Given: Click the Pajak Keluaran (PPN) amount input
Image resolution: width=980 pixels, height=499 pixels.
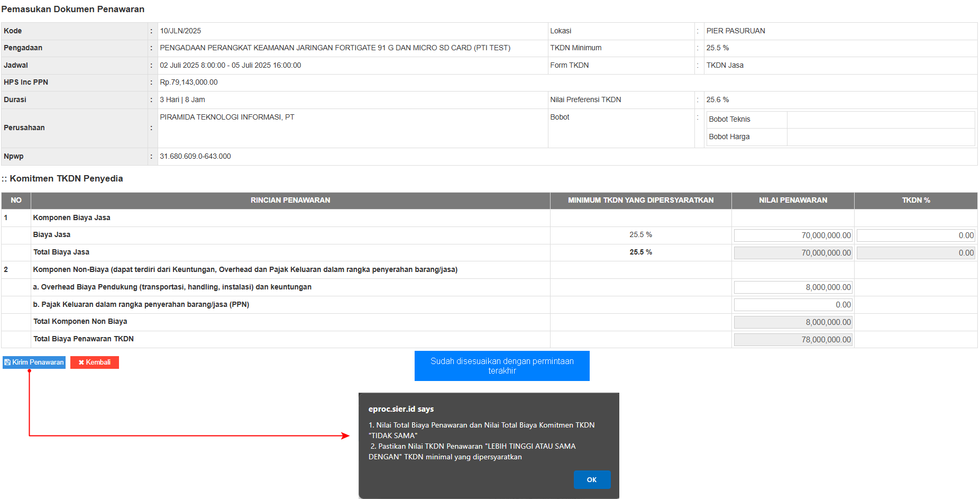Looking at the screenshot, I should point(792,305).
